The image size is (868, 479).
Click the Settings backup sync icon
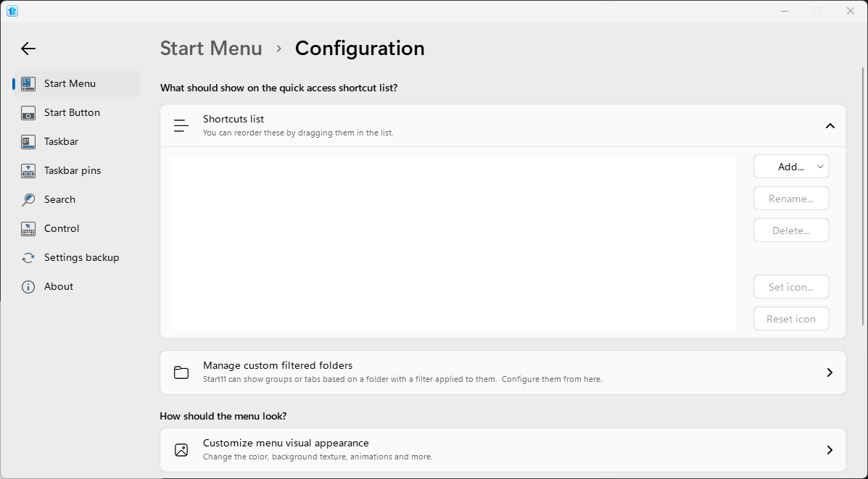(x=28, y=258)
